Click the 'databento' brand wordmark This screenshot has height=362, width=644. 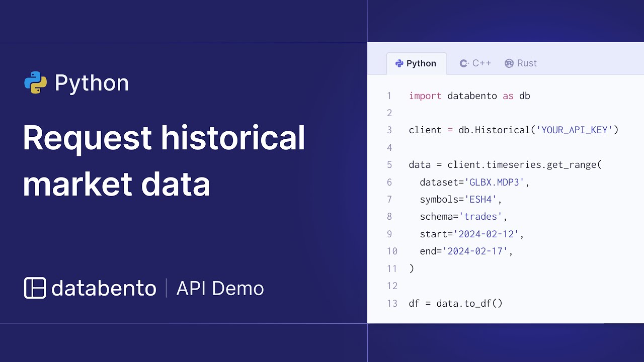point(104,288)
